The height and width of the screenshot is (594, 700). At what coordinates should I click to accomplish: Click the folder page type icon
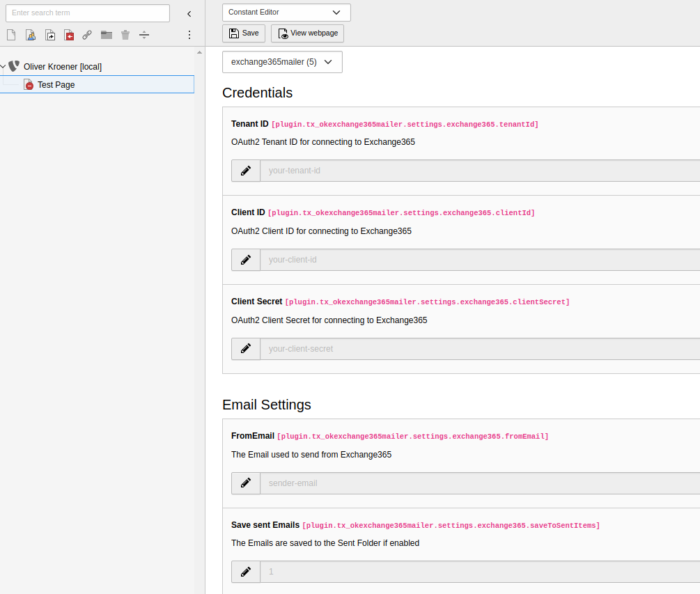106,35
